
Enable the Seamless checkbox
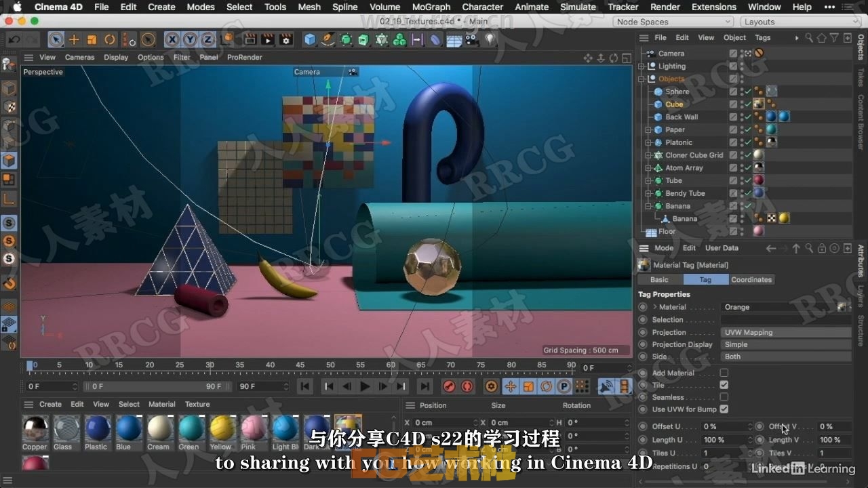tap(724, 397)
